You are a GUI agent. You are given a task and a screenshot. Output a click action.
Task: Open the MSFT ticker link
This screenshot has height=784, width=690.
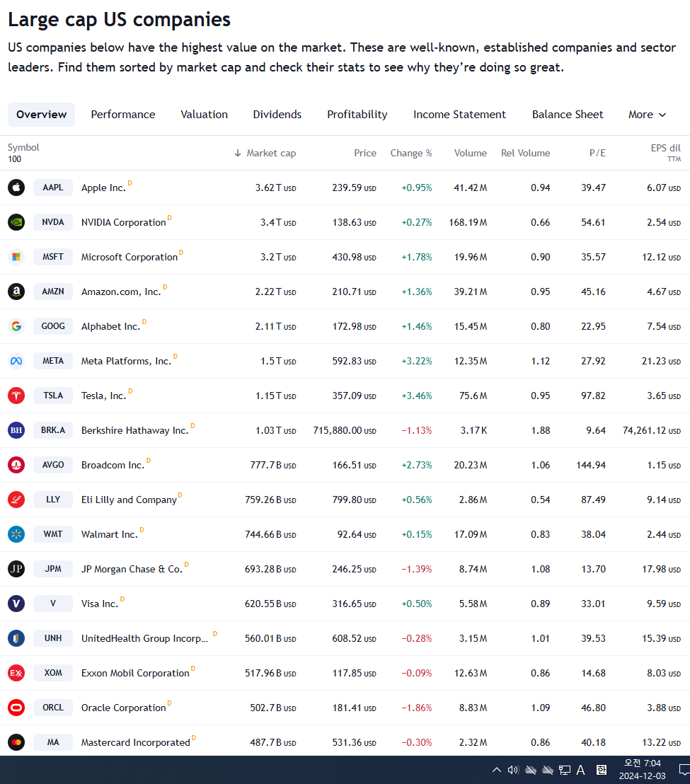pos(53,257)
